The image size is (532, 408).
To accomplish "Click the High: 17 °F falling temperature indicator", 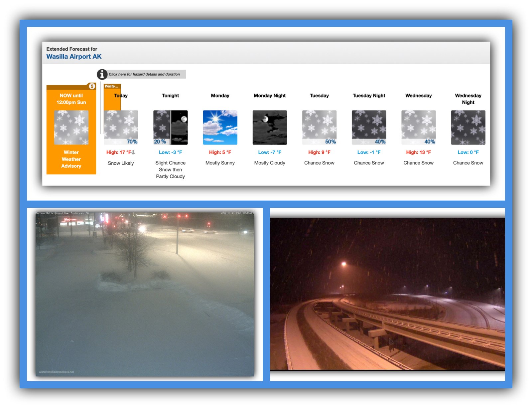I will pos(121,152).
